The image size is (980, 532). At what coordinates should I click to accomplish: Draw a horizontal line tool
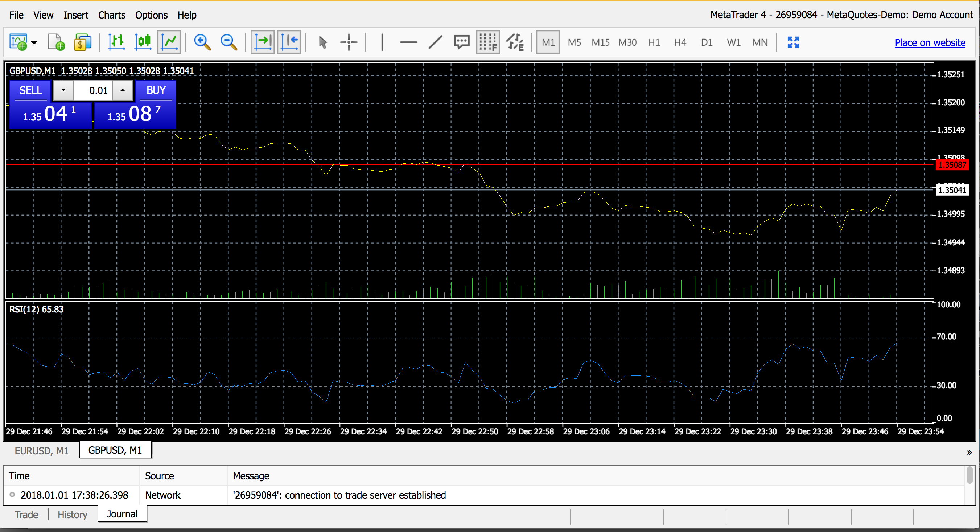pos(409,42)
